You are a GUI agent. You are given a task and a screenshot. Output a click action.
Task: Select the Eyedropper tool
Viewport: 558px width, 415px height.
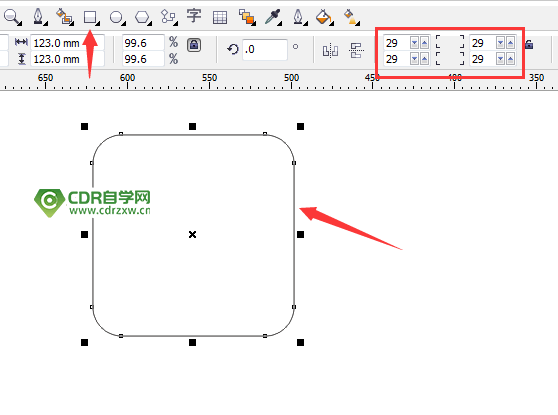point(273,17)
